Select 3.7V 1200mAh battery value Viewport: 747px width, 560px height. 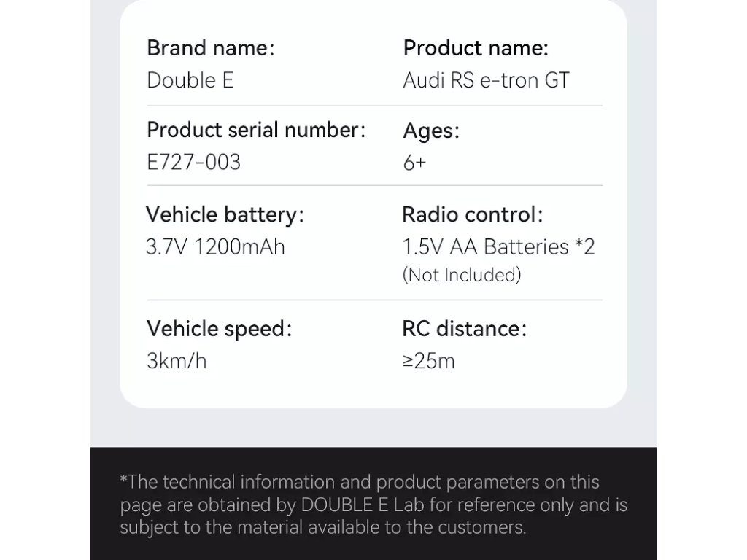tap(215, 246)
